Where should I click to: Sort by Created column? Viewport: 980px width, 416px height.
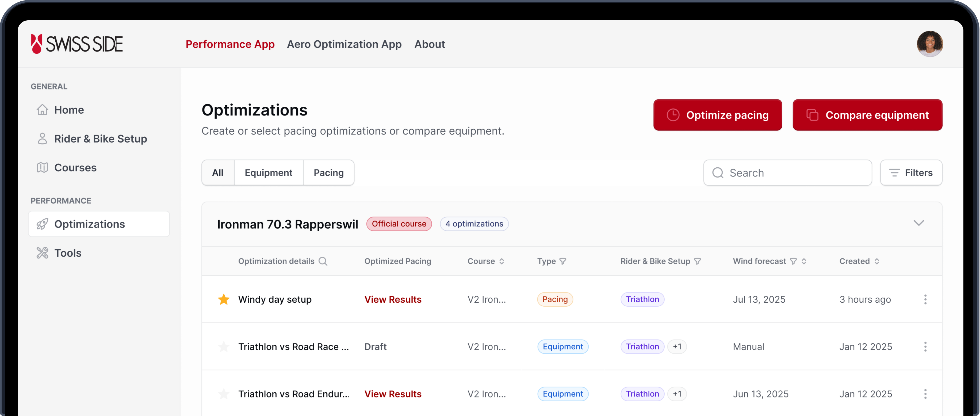(x=877, y=261)
